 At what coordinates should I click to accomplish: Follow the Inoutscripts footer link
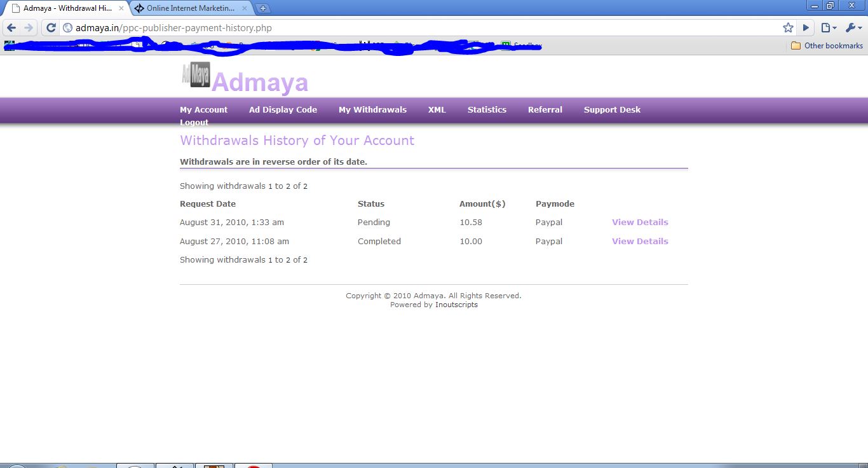click(x=456, y=305)
